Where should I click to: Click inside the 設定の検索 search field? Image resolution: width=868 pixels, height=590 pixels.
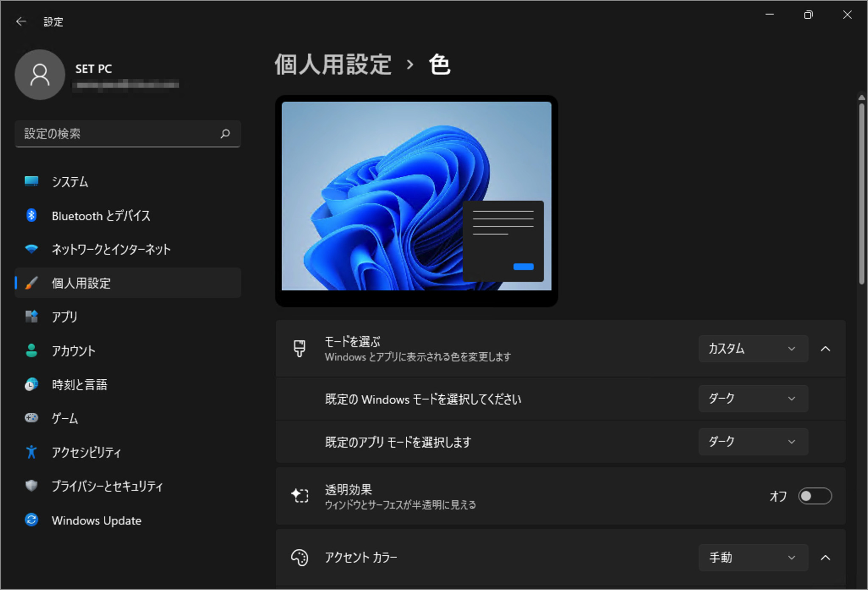point(119,134)
